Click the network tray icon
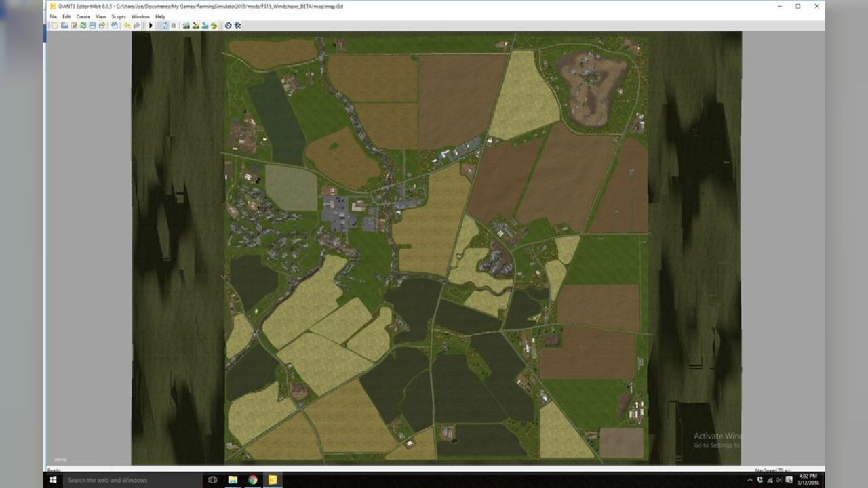868x488 pixels. 770,480
